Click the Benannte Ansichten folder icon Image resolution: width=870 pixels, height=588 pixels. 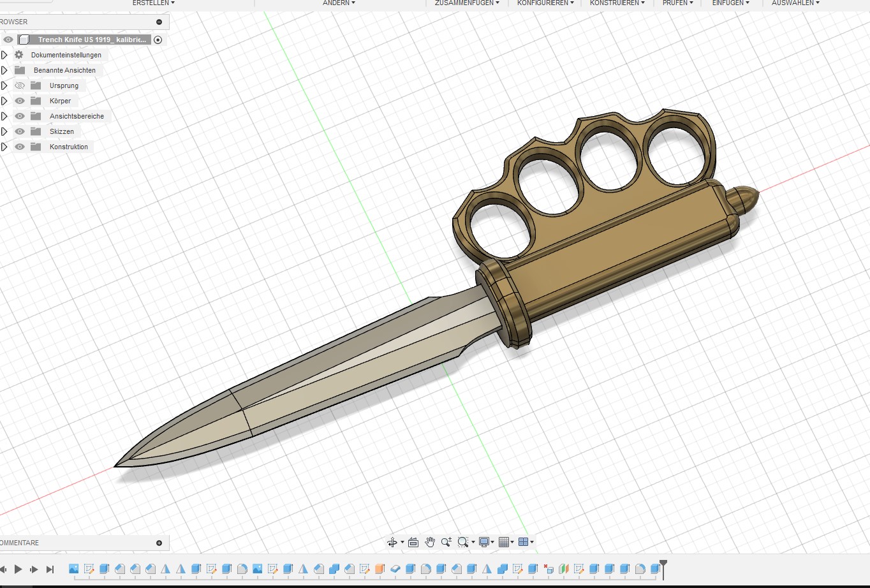click(20, 70)
